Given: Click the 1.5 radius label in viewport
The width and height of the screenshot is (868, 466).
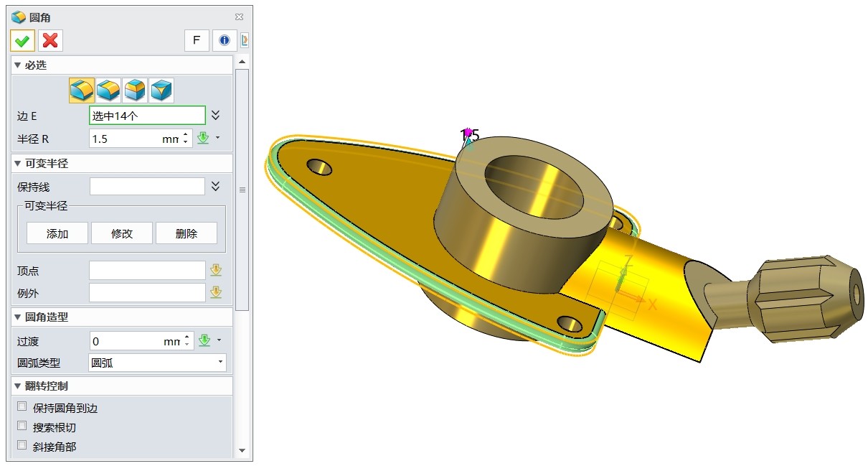Looking at the screenshot, I should pos(470,136).
